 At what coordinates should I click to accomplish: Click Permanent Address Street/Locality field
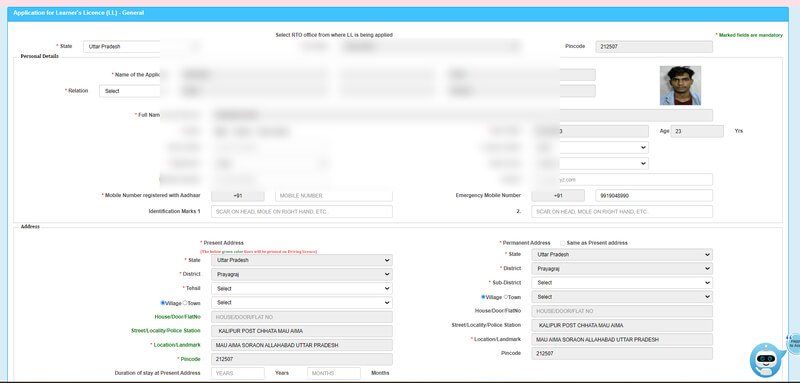(x=622, y=325)
